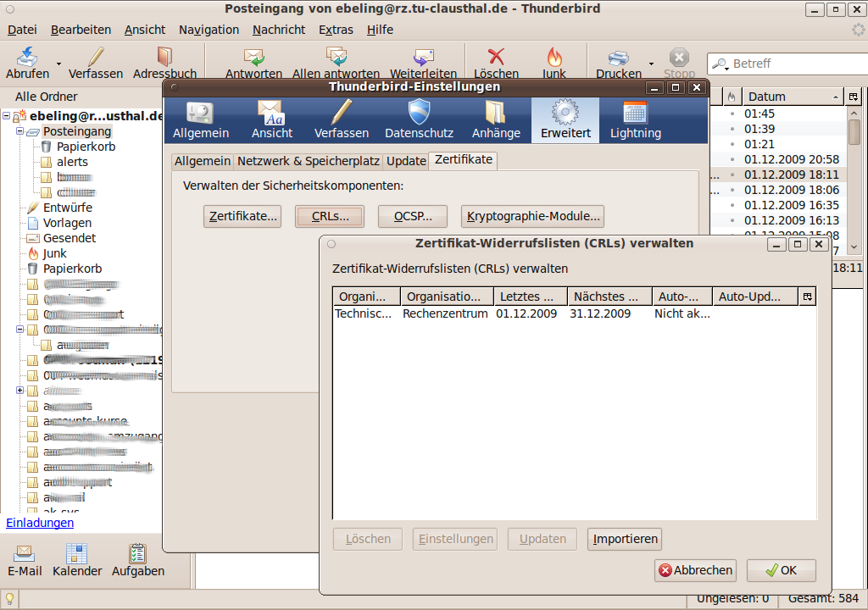Select Anhänge settings category
Image resolution: width=868 pixels, height=610 pixels.
pos(496,120)
